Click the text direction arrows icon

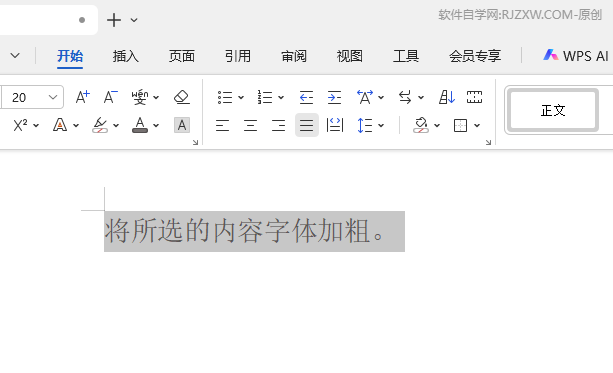click(405, 97)
